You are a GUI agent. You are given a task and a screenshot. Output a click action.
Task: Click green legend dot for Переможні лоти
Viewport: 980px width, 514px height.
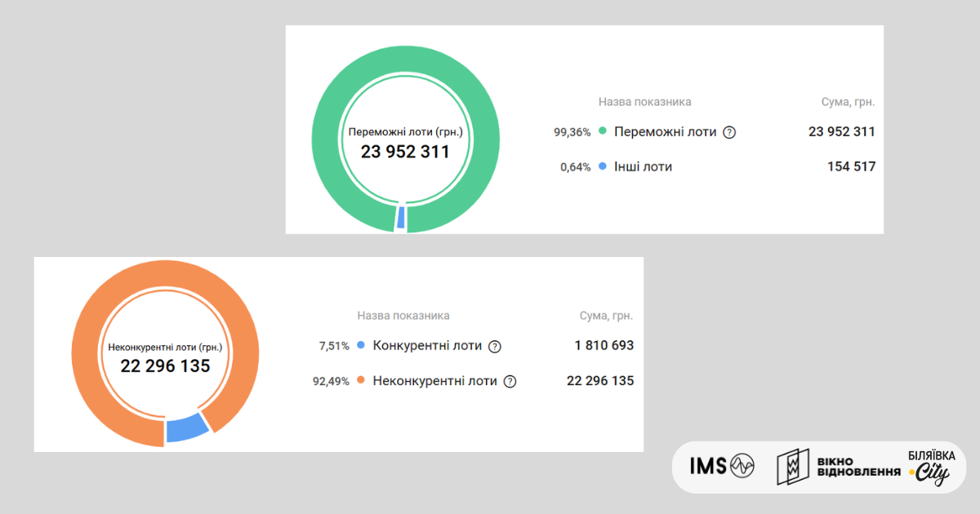coord(603,131)
